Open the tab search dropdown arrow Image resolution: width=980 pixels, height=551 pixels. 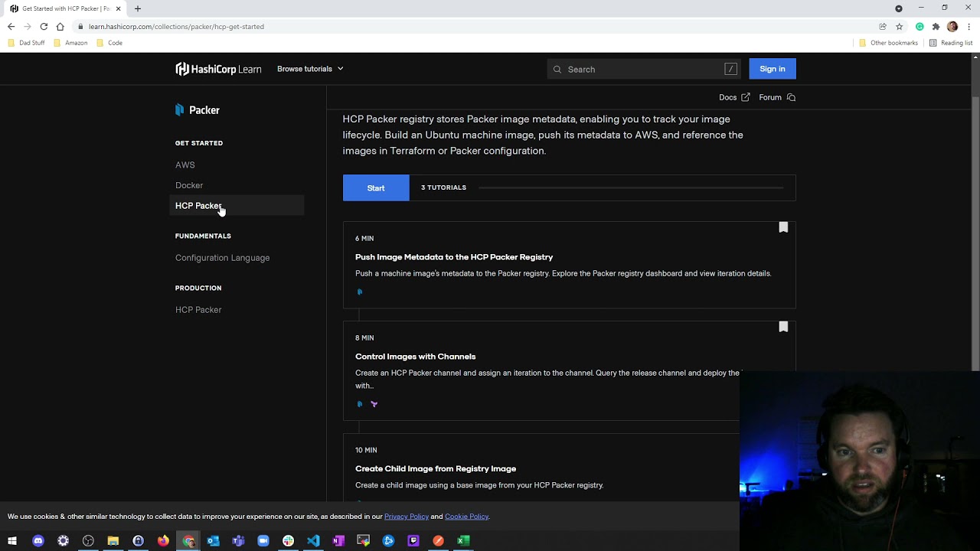899,8
